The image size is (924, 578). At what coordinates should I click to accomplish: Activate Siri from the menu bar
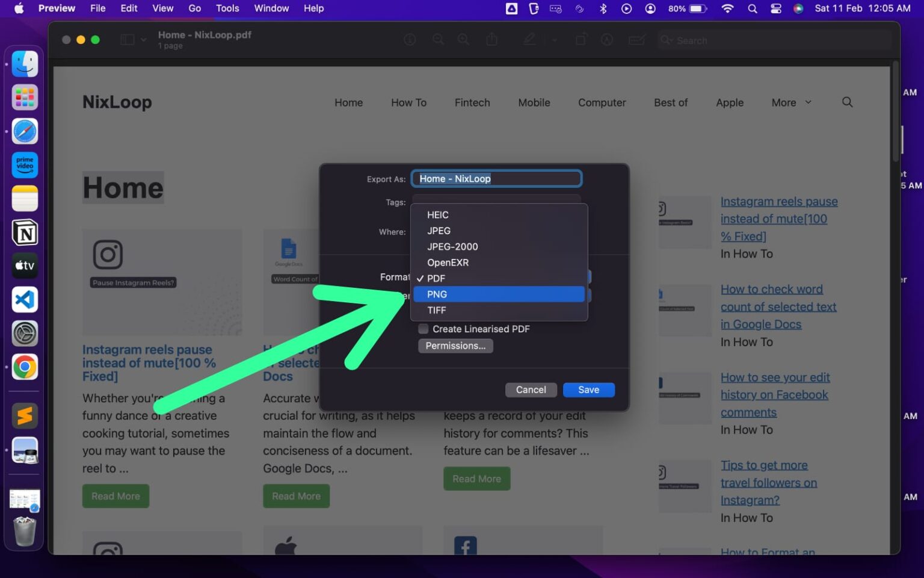point(798,8)
